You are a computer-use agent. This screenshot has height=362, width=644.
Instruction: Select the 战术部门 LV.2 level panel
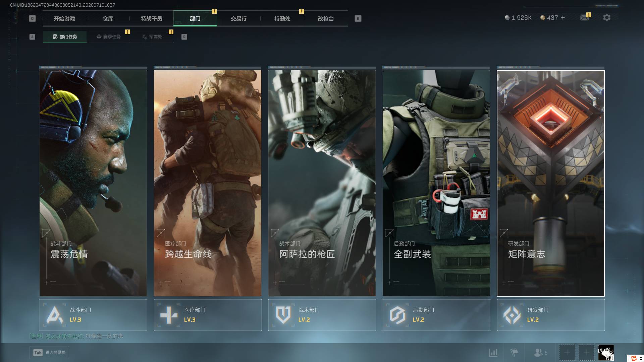[322, 315]
